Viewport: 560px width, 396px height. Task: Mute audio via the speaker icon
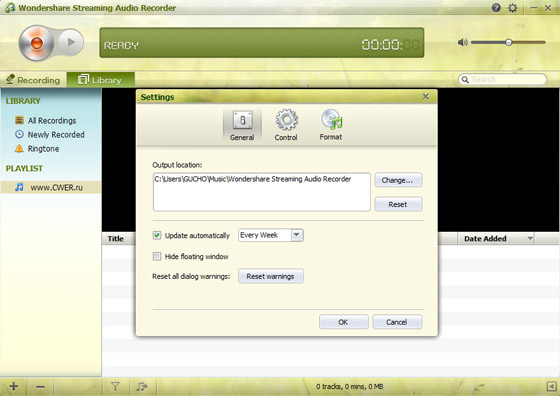point(462,42)
